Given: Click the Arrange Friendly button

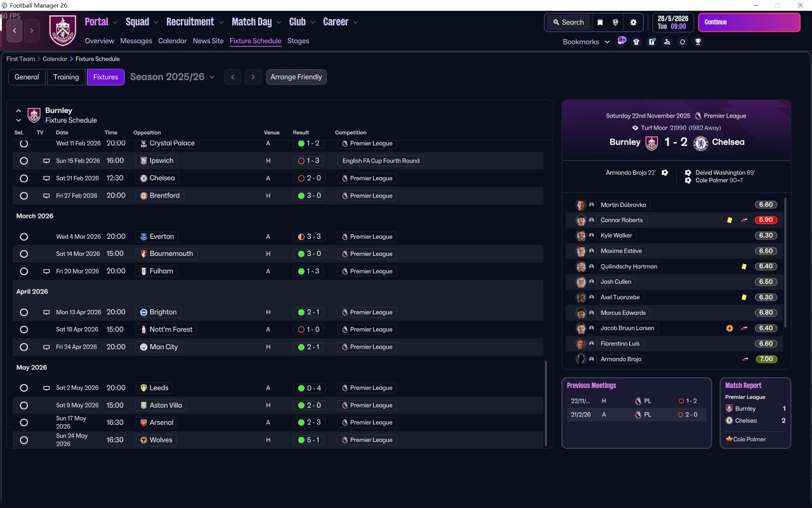Looking at the screenshot, I should coord(296,77).
